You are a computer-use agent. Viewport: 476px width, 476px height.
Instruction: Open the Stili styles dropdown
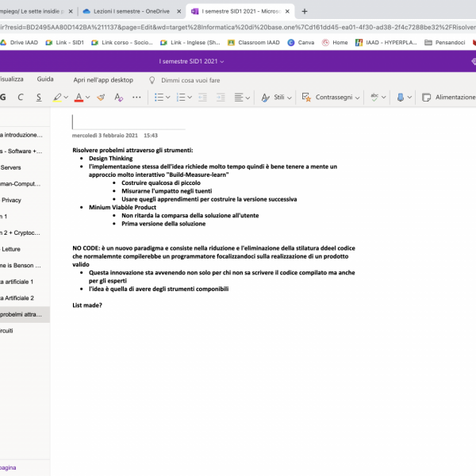(276, 97)
